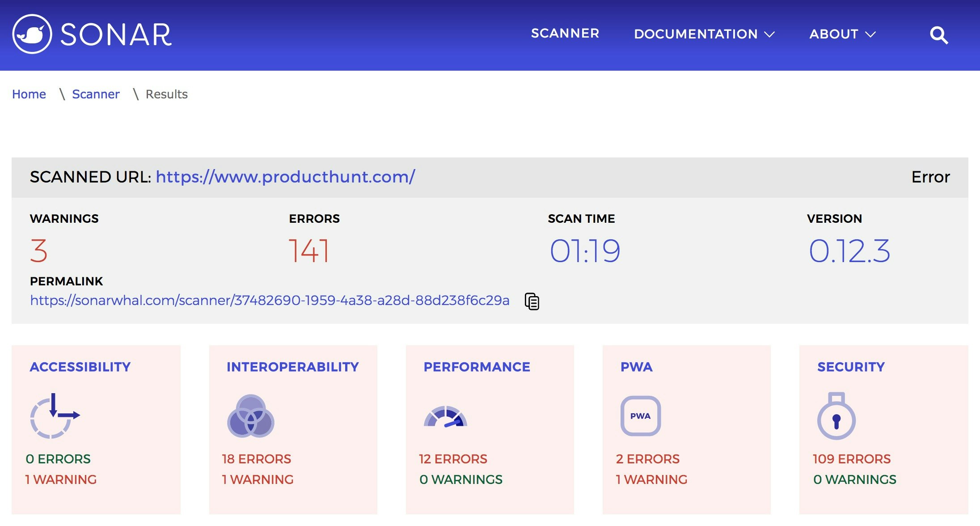This screenshot has height=526, width=980.
Task: Click the 1 WARNING text under Interoperability
Action: tap(258, 479)
